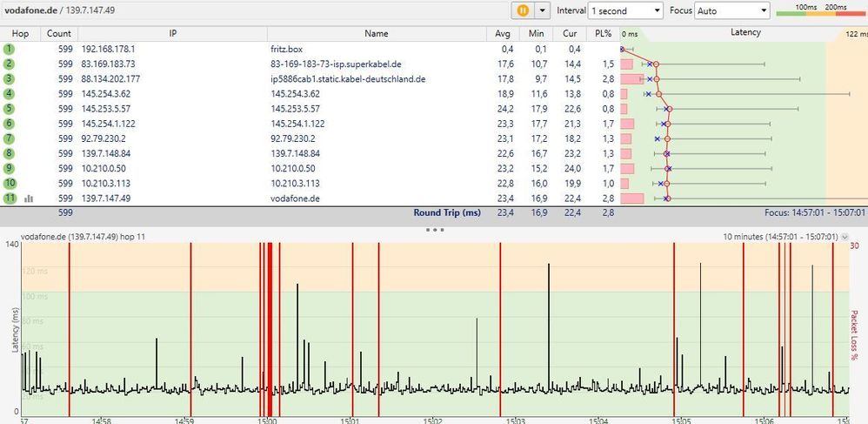Select IP 139.7.147.49 in hop 11 row

106,199
